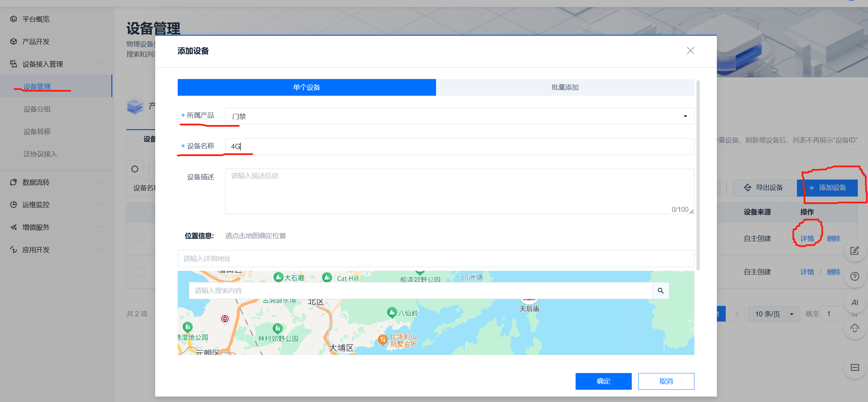Click the edit feedback floating icon
This screenshot has width=868, height=402.
click(854, 251)
